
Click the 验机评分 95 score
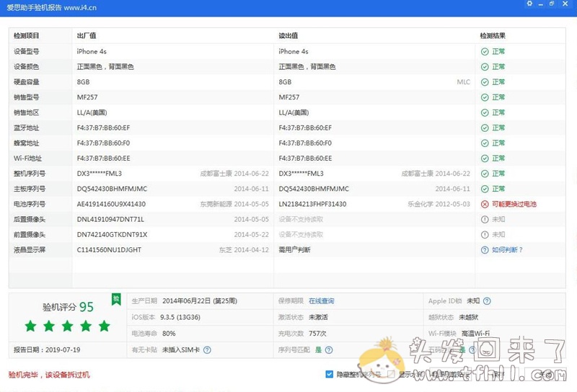point(68,307)
